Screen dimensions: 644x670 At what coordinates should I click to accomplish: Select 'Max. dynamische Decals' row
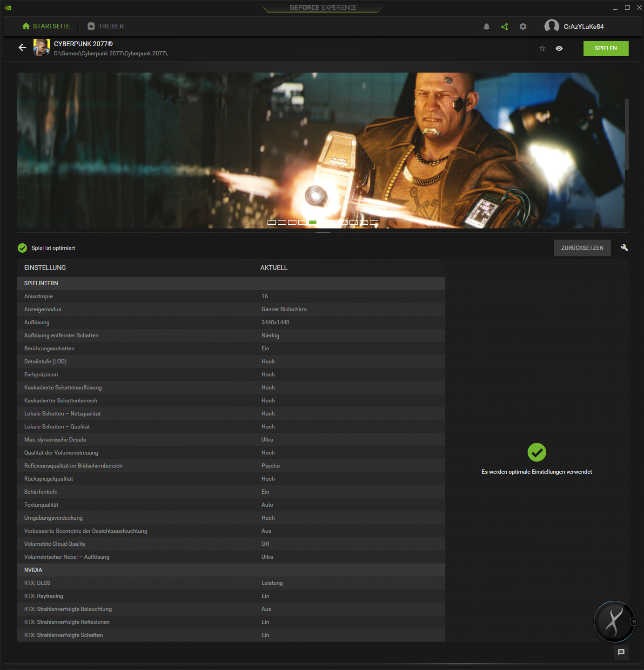tap(231, 440)
